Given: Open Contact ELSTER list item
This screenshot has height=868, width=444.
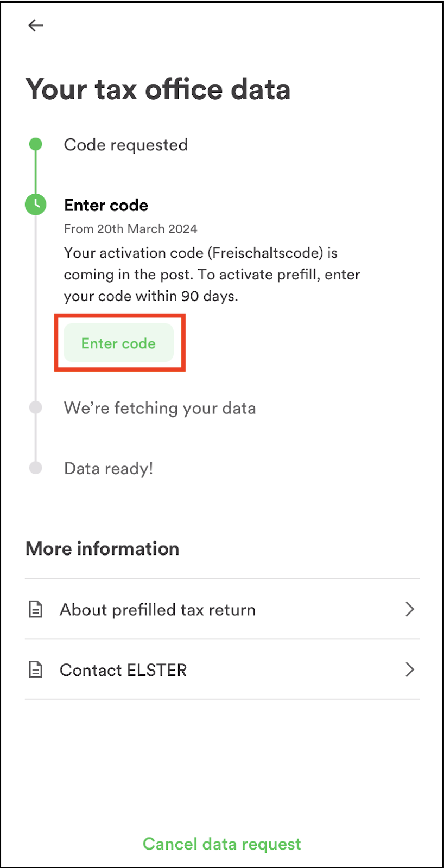Looking at the screenshot, I should click(222, 669).
